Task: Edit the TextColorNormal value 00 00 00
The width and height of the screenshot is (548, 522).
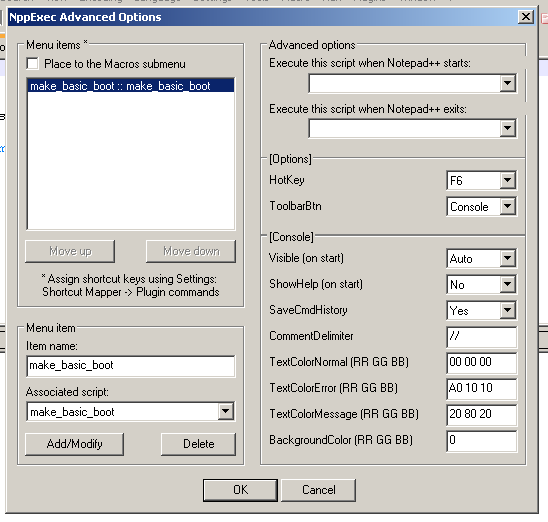Action: [x=482, y=363]
